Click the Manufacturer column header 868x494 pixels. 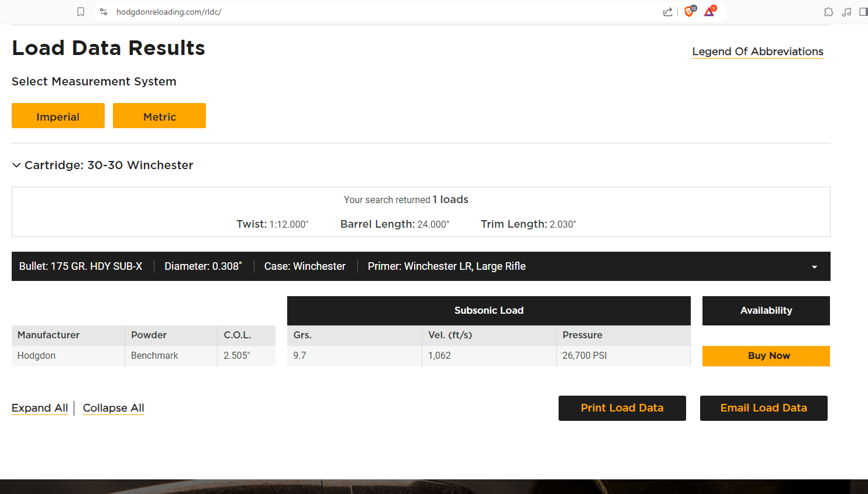click(68, 335)
